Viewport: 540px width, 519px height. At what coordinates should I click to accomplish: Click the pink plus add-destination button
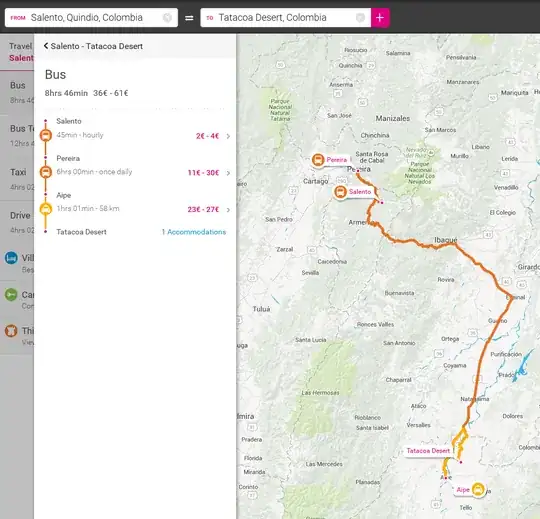(380, 18)
